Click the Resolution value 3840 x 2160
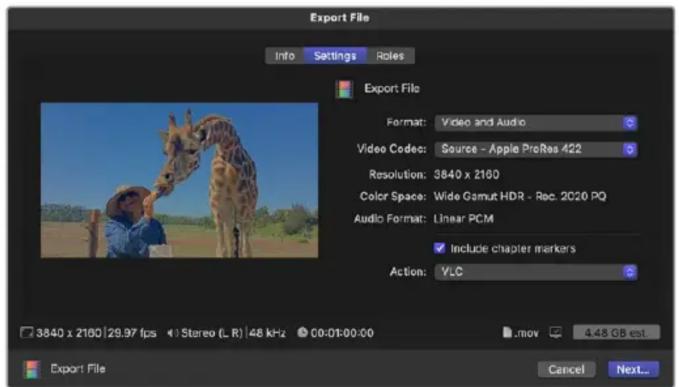679x387 pixels. pyautogui.click(x=466, y=174)
